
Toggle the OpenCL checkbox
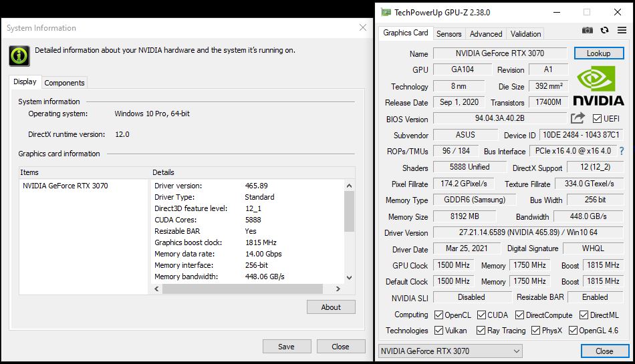pyautogui.click(x=438, y=315)
